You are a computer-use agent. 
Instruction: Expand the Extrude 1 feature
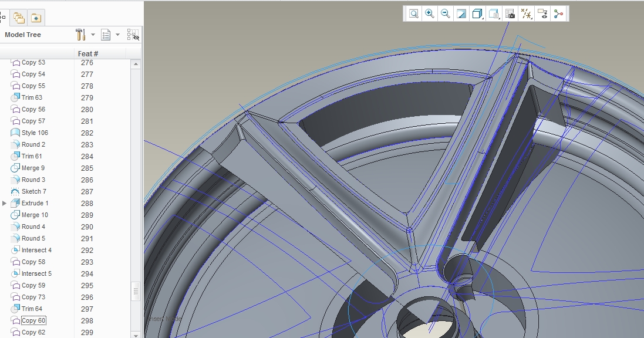[5, 203]
